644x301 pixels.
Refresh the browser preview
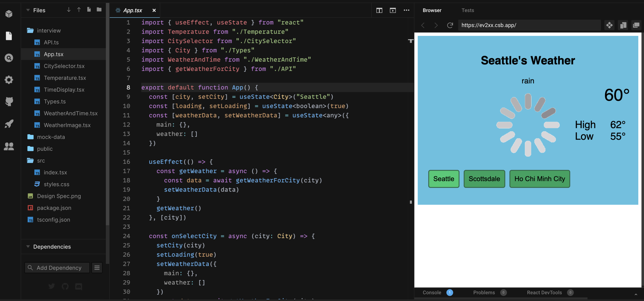pos(450,25)
